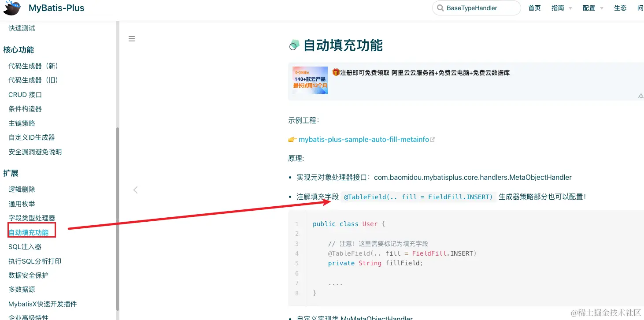Open 多数据源 sidebar entry
The width and height of the screenshot is (644, 320).
pos(22,290)
